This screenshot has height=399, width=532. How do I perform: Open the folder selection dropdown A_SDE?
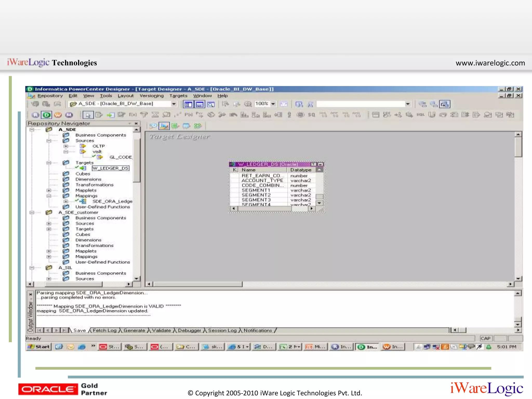click(x=174, y=104)
